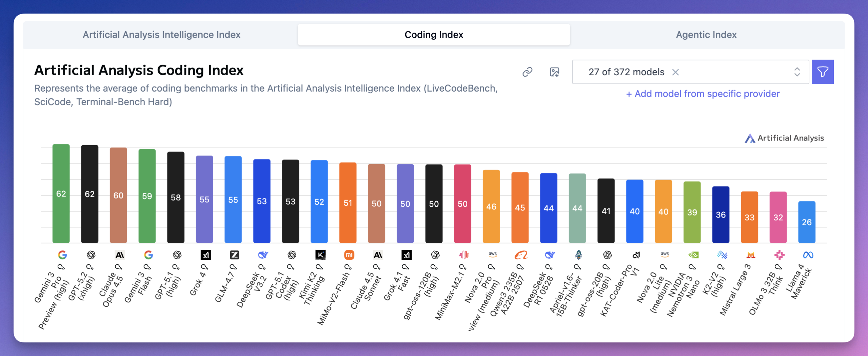The image size is (868, 356).
Task: Click the Alibaba logo under Qwen3 235B
Action: pyautogui.click(x=521, y=255)
